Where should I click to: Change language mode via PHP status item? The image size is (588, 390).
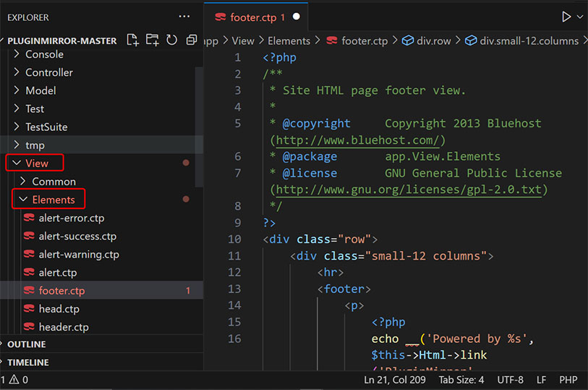coord(568,379)
